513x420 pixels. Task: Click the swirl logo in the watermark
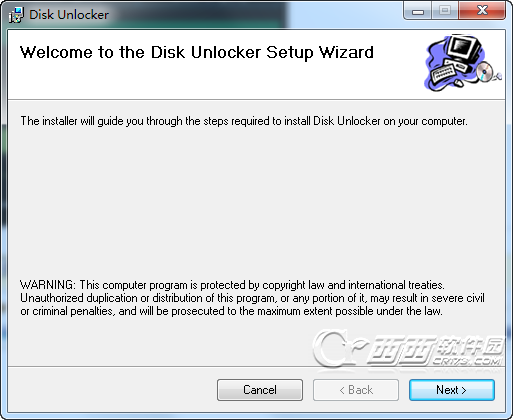click(339, 348)
